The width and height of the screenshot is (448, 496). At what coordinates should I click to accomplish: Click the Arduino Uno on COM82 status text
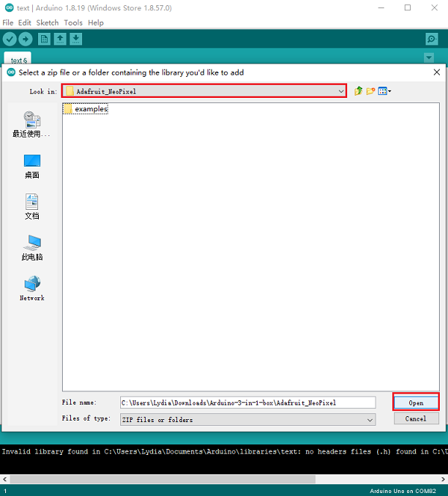tap(402, 491)
